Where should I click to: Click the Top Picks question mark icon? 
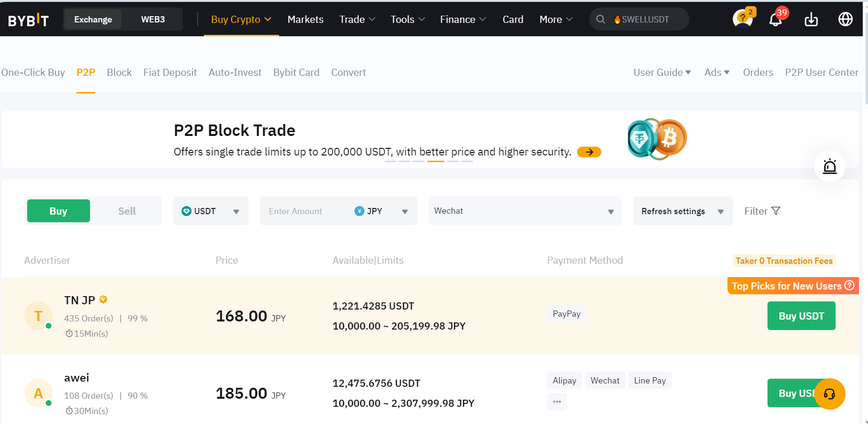click(x=849, y=285)
